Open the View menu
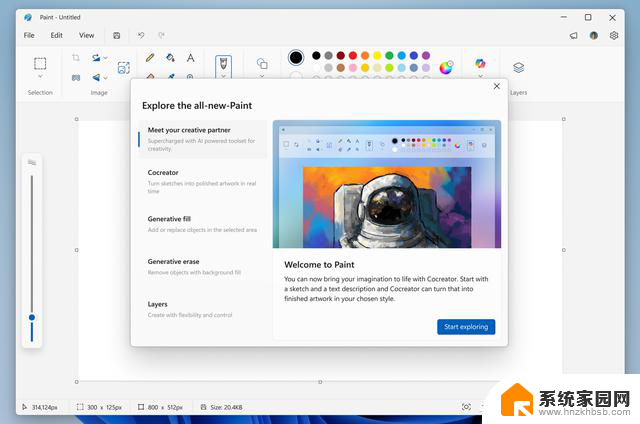 (x=87, y=36)
